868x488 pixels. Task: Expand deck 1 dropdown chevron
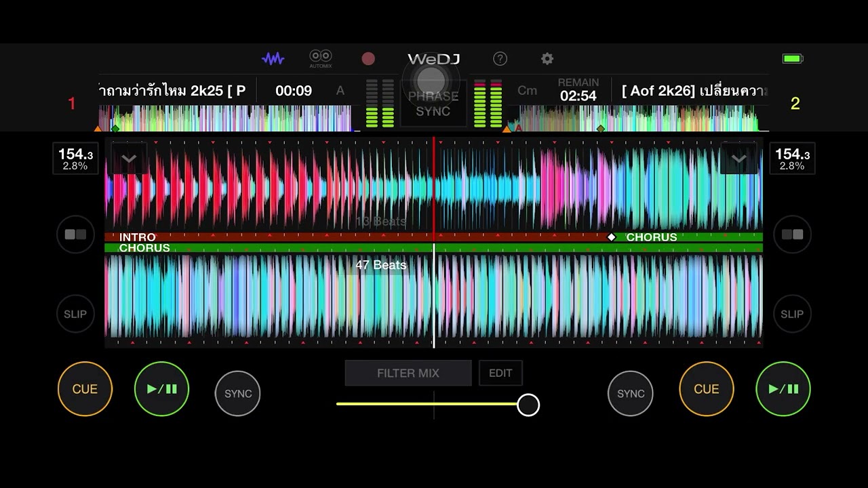click(x=129, y=159)
